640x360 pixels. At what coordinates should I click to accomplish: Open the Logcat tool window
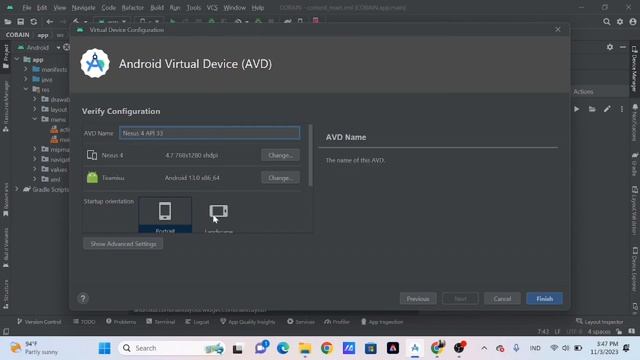click(197, 322)
